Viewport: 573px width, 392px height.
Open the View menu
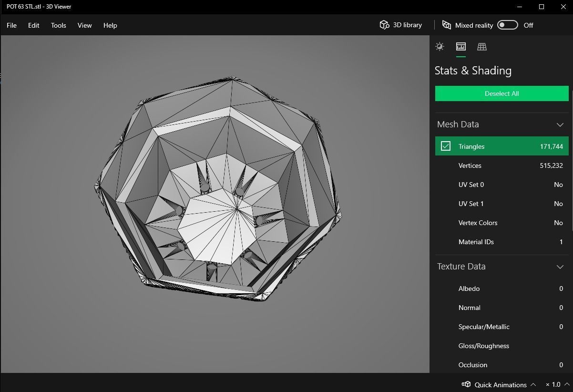[x=84, y=25]
